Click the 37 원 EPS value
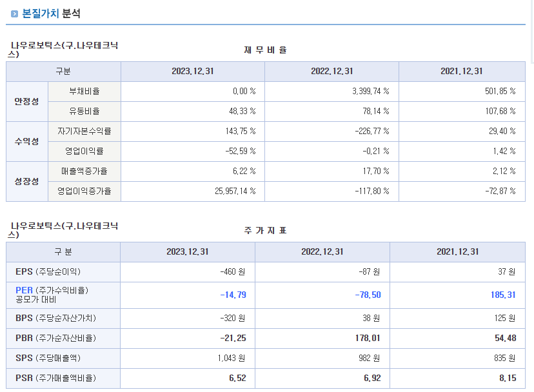This screenshot has height=392, width=534. (507, 272)
